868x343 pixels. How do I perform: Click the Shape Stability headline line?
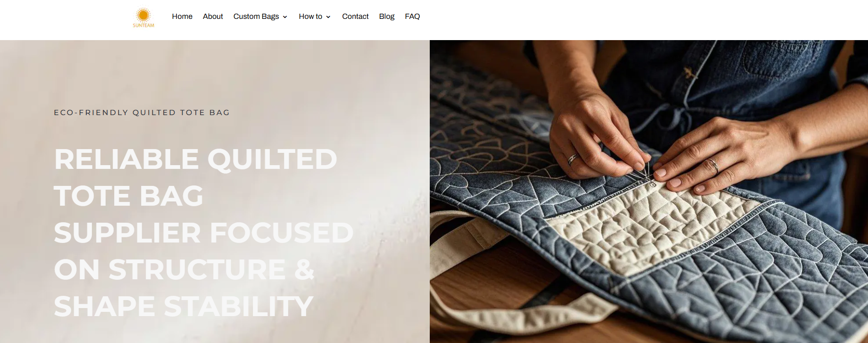point(184,306)
